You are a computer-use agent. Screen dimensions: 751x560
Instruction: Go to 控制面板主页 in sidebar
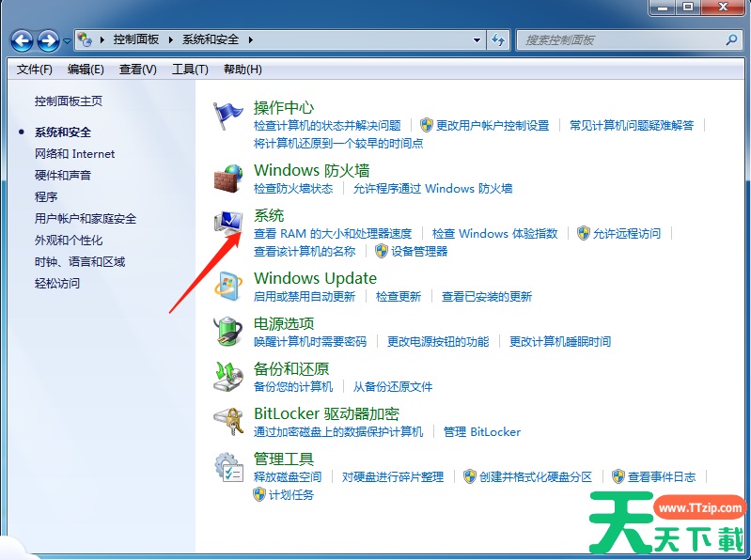click(69, 101)
